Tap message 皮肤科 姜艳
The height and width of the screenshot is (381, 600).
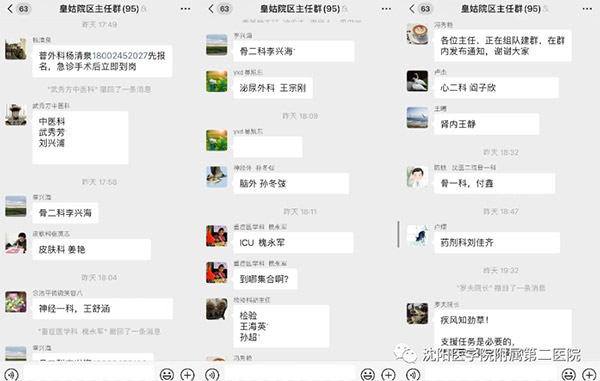pyautogui.click(x=91, y=249)
